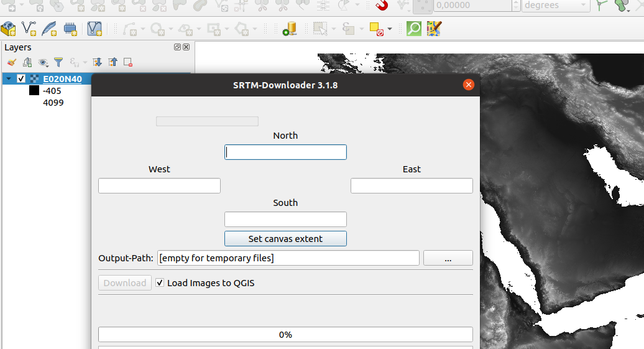Click the browse output path "..." button
Viewport: 644px width, 349px height.
point(448,258)
